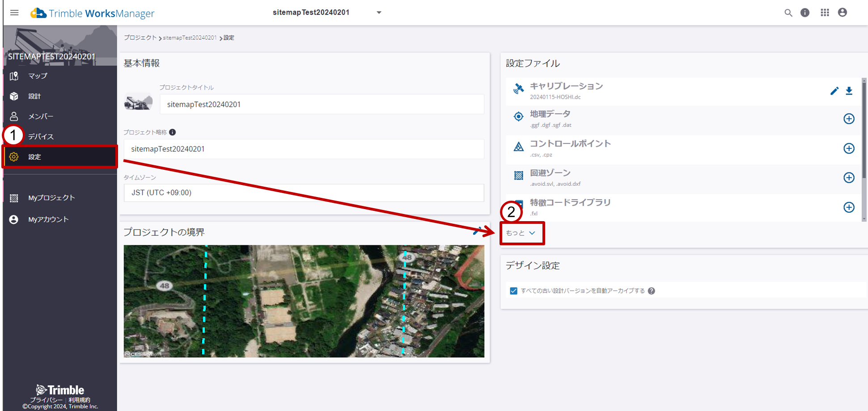Open the apps grid icon

coord(825,13)
